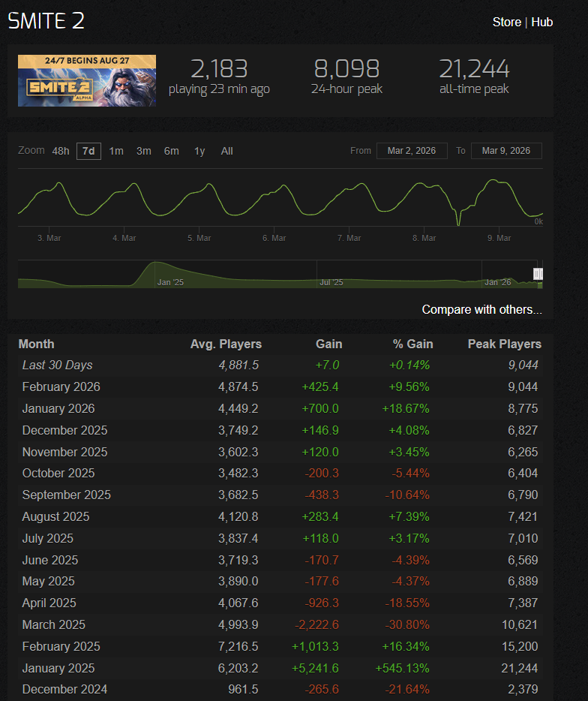This screenshot has width=588, height=701.
Task: Click the -926.3 gain value
Action: pos(322,603)
